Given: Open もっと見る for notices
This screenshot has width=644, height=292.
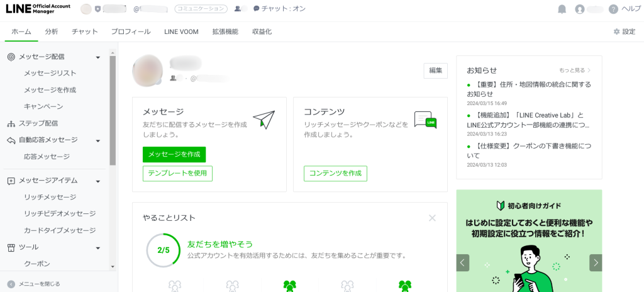Looking at the screenshot, I should click(575, 70).
